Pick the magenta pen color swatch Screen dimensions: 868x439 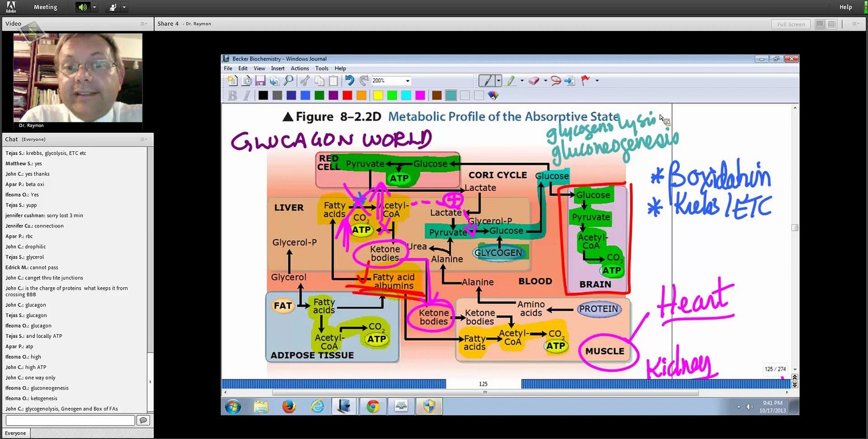(420, 95)
